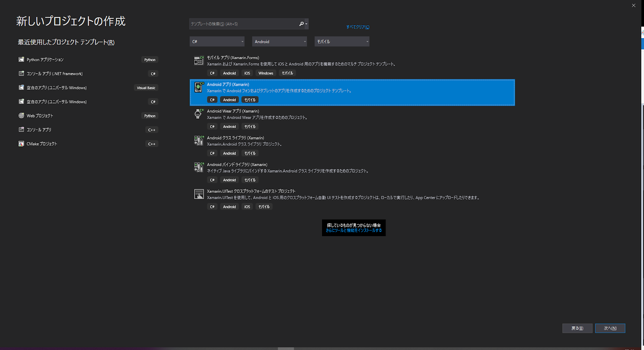Click the Xamarin.UITest template icon
Image resolution: width=644 pixels, height=350 pixels.
[199, 194]
